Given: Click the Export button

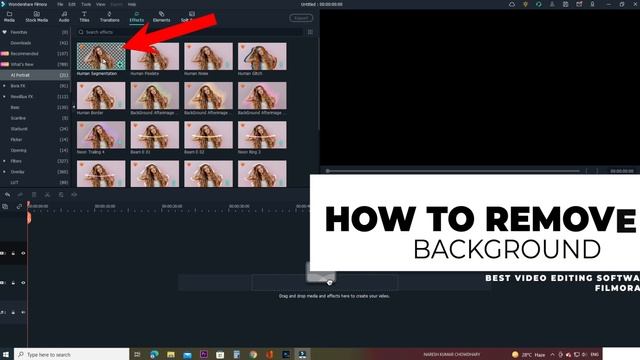Looking at the screenshot, I should (x=301, y=18).
